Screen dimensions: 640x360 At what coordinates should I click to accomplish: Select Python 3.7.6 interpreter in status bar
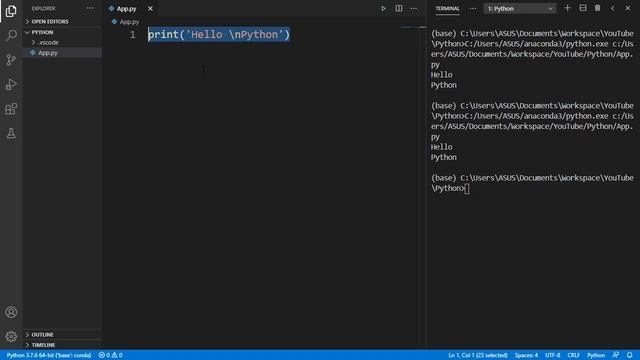tap(49, 355)
